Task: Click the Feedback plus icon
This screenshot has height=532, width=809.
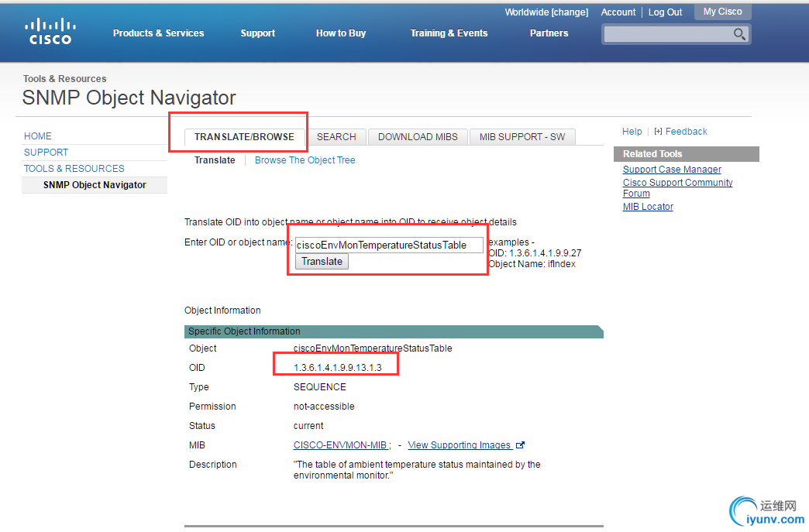Action: [658, 132]
